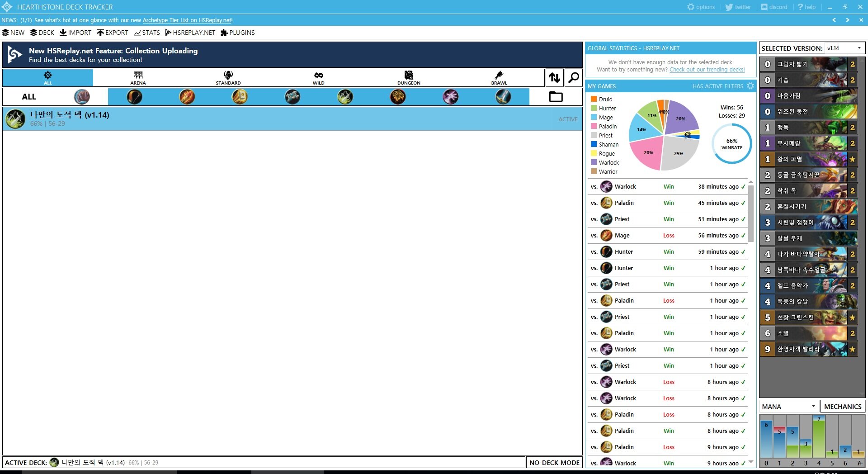Open the discord link in title bar

click(774, 7)
